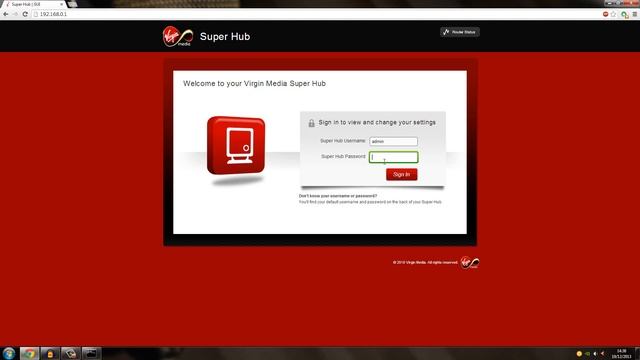Click the large red Super Hub device icon
This screenshot has width=640, height=360.
(x=236, y=146)
